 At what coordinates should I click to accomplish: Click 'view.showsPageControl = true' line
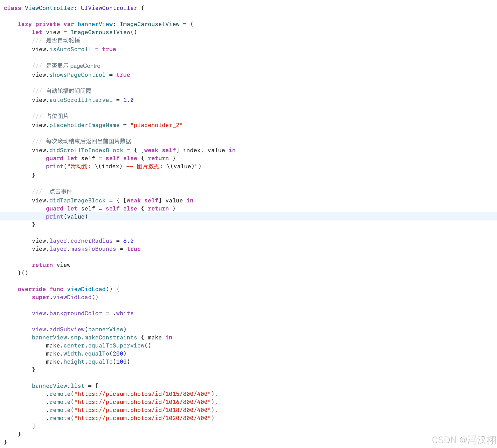click(81, 75)
